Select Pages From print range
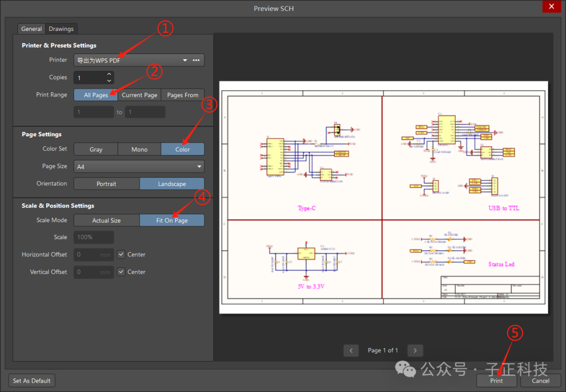 pos(183,95)
